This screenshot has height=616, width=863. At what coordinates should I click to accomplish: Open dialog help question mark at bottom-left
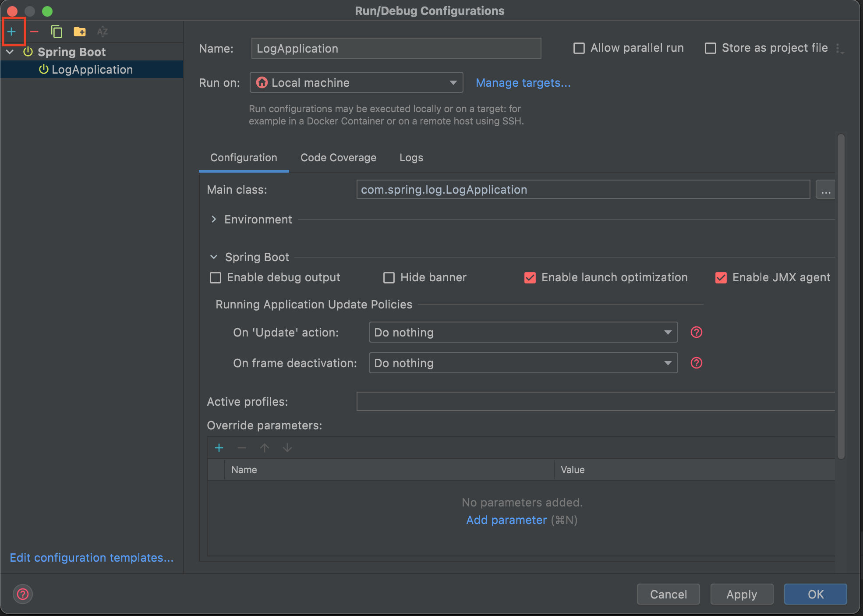coord(23,594)
